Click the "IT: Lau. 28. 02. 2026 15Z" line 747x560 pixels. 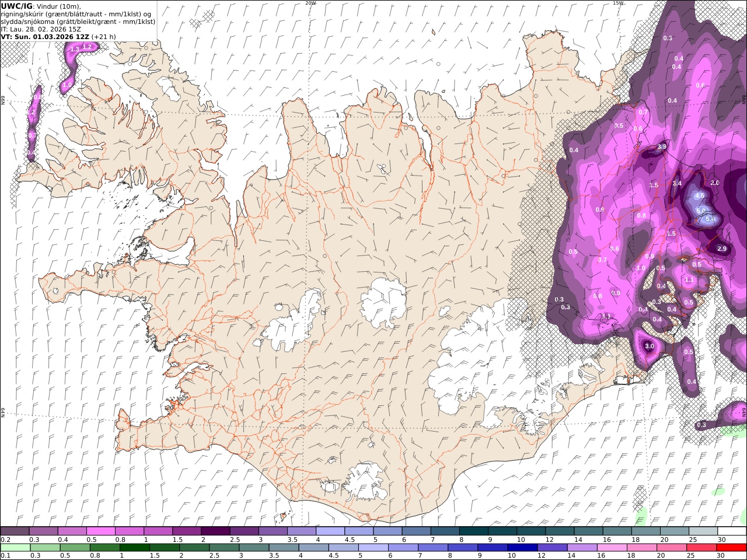coord(41,29)
